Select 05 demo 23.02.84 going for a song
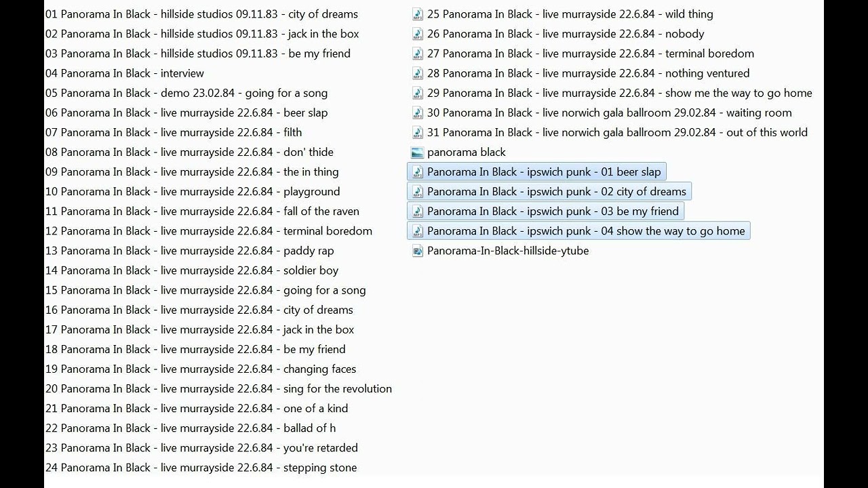This screenshot has width=868, height=488. [x=186, y=93]
